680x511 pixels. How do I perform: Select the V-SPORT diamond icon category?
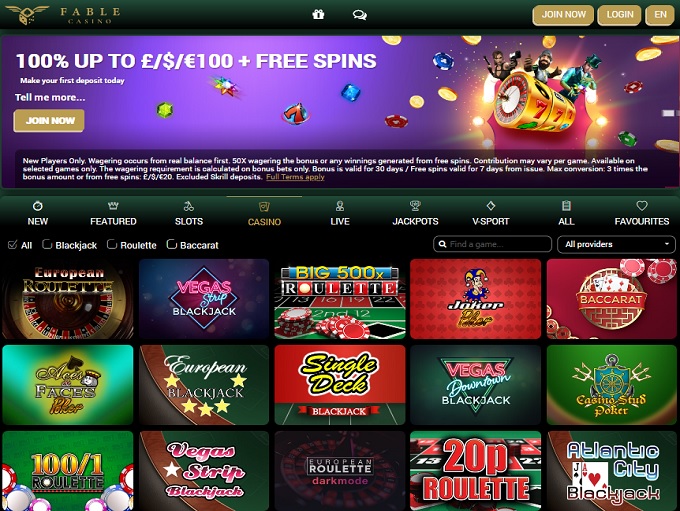pos(490,206)
